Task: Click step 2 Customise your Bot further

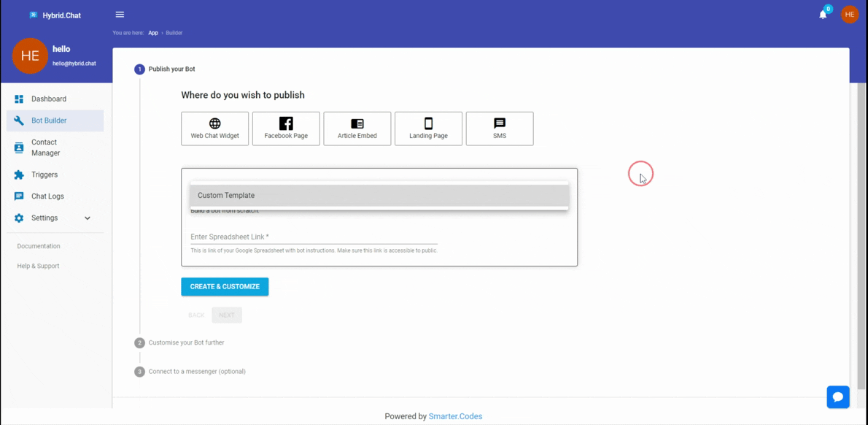Action: (179, 342)
